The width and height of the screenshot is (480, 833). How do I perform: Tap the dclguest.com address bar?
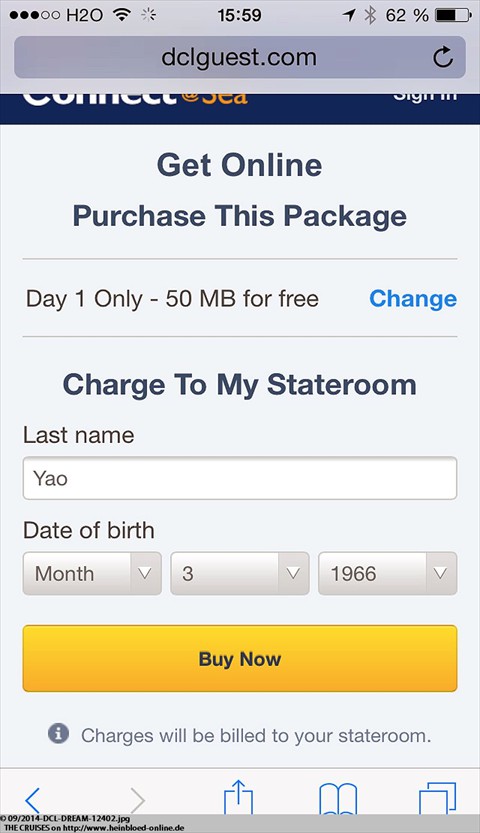point(239,57)
